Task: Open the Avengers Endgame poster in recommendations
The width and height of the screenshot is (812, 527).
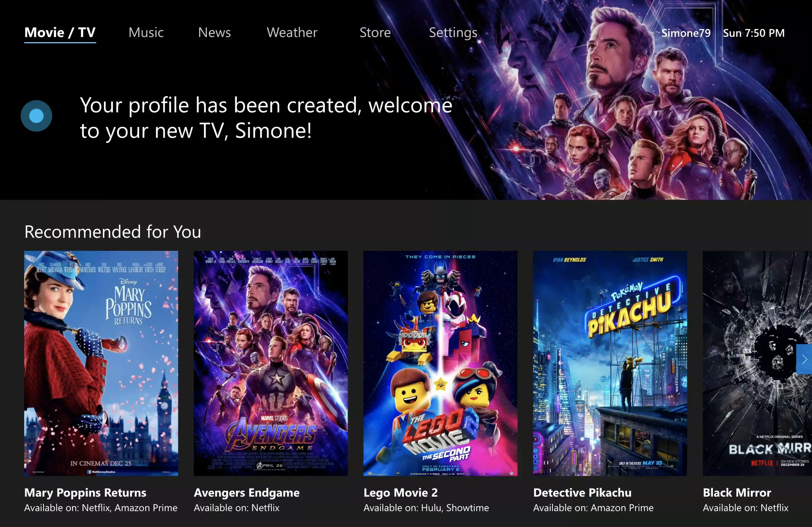Action: click(270, 363)
